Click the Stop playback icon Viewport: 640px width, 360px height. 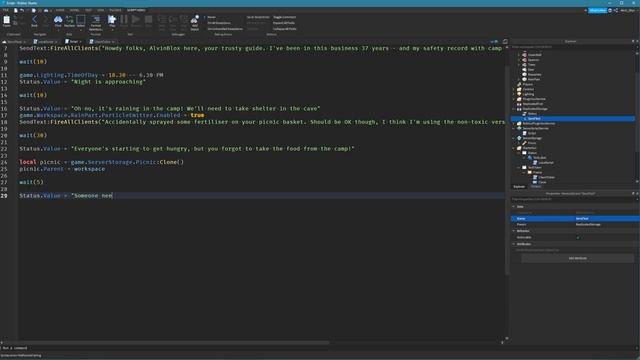point(149,20)
